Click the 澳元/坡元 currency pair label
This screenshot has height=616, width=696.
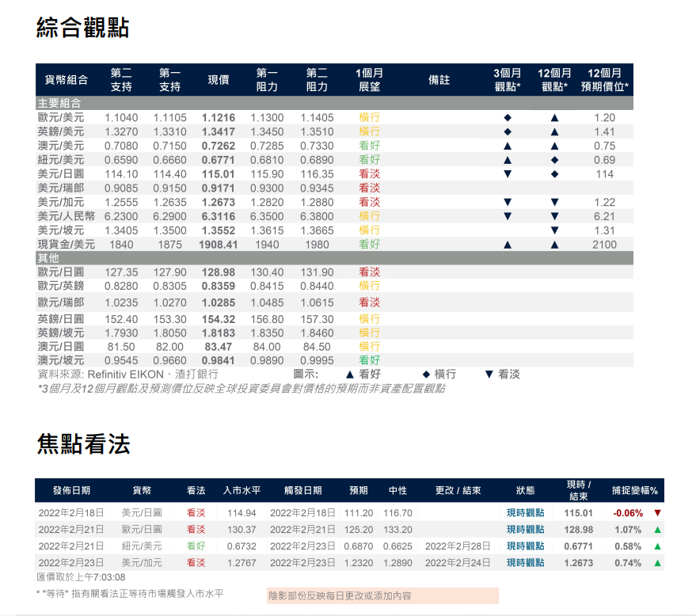61,360
